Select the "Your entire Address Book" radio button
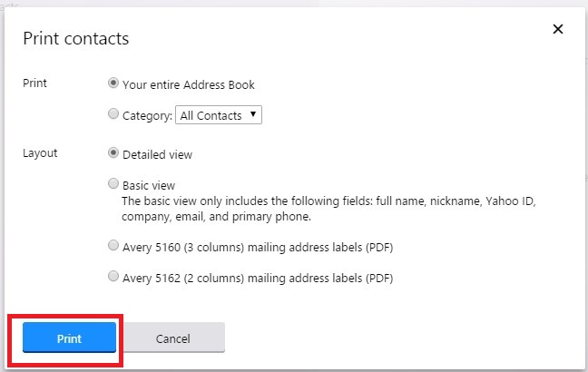Image resolution: width=588 pixels, height=372 pixels. pyautogui.click(x=113, y=83)
